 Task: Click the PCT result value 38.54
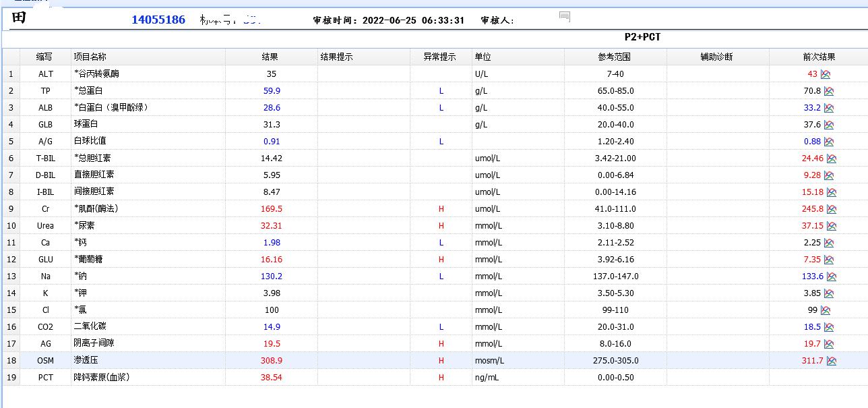click(x=272, y=378)
